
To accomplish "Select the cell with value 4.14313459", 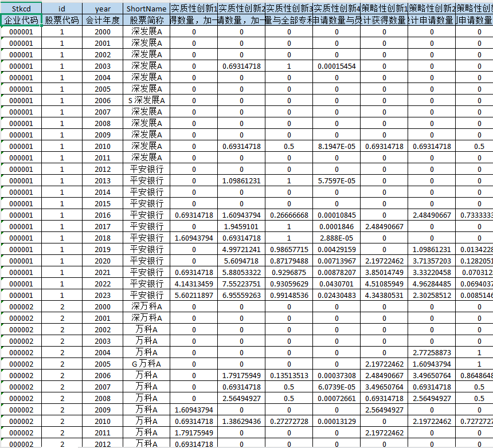I will click(x=194, y=284).
